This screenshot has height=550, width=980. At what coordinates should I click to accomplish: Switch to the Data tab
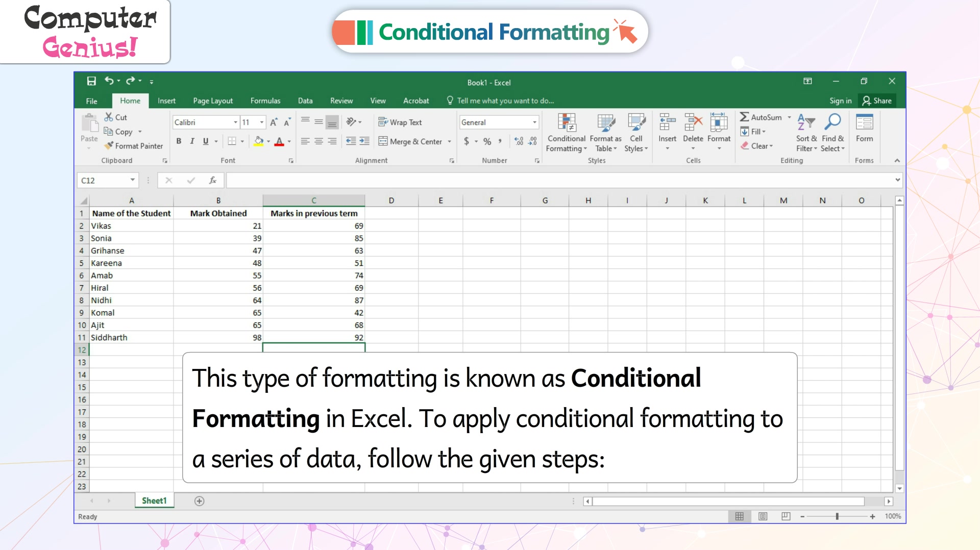point(305,101)
